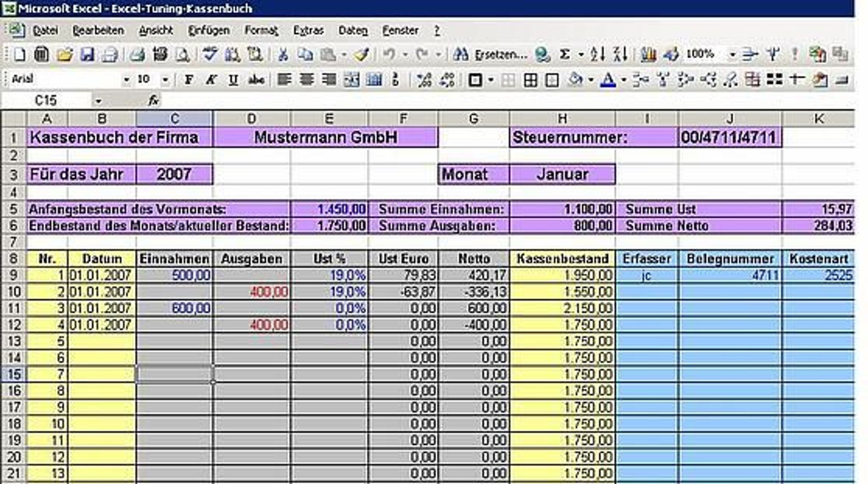Toggle bold formatting F button
Screen dimensions: 868x484
pos(189,80)
